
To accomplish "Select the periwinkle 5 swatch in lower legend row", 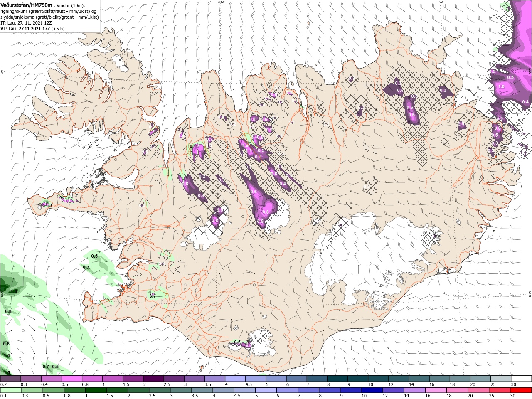I will coord(266,390).
